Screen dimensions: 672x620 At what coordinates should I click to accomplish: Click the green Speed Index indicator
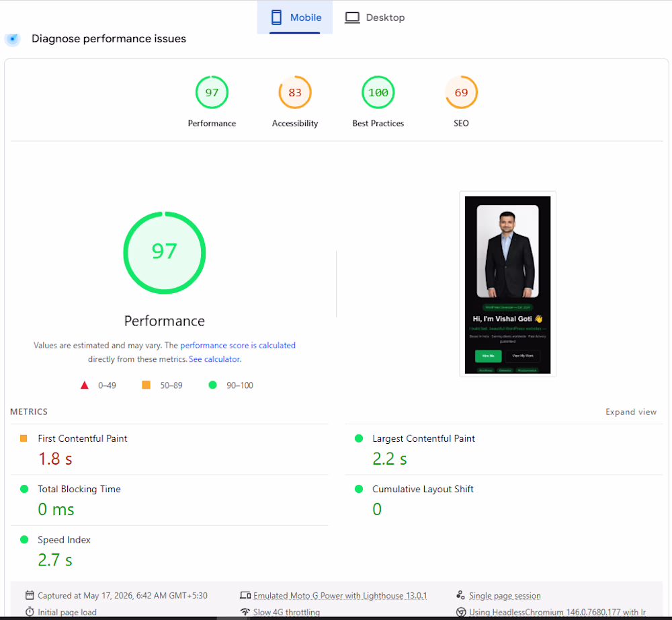24,539
